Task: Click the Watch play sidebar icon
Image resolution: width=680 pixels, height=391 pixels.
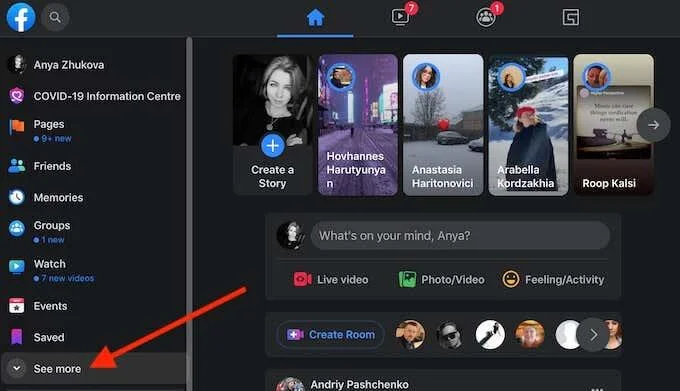Action: [17, 267]
